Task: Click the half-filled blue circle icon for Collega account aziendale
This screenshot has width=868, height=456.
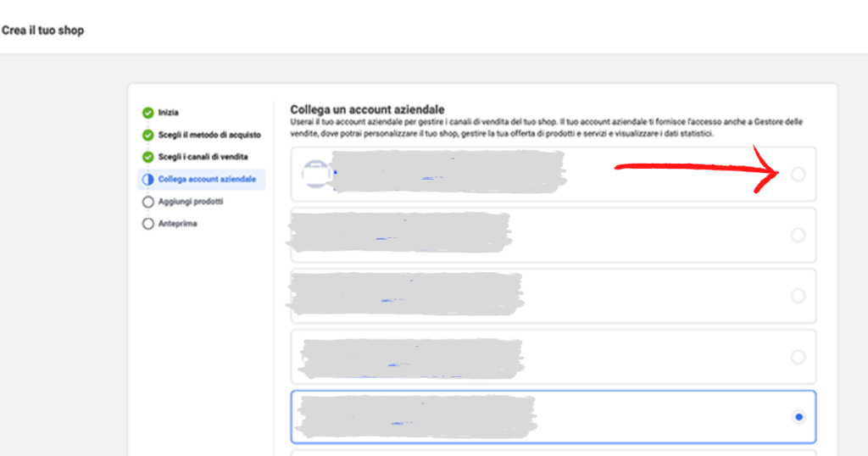Action: coord(147,180)
